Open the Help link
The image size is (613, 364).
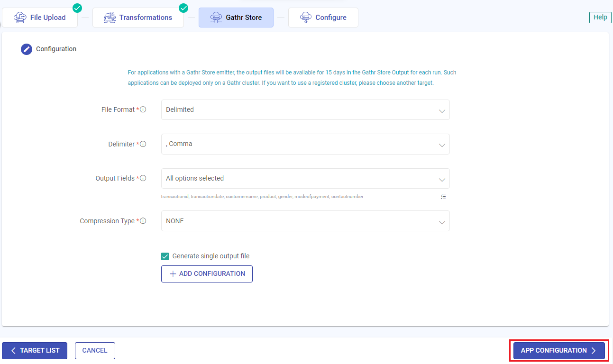coord(600,18)
